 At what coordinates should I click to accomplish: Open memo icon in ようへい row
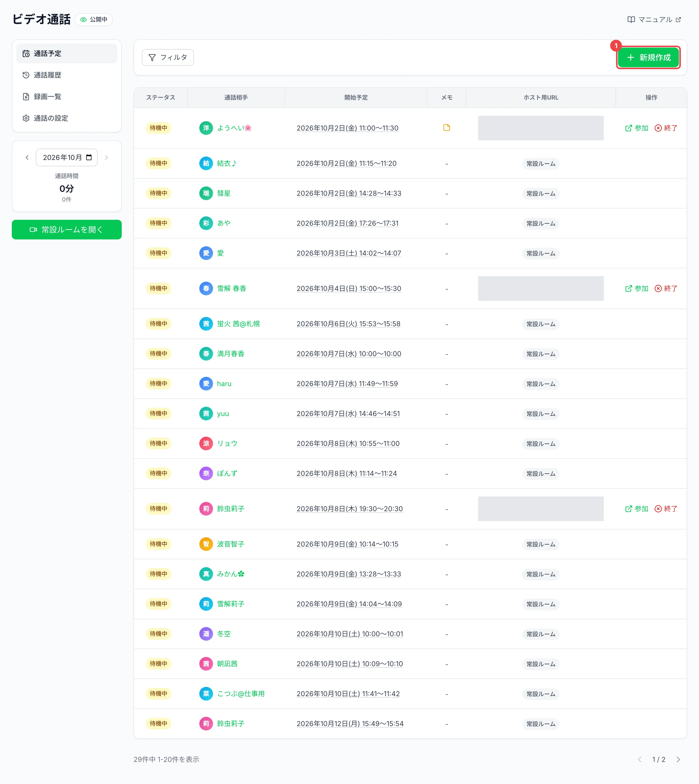(x=446, y=128)
